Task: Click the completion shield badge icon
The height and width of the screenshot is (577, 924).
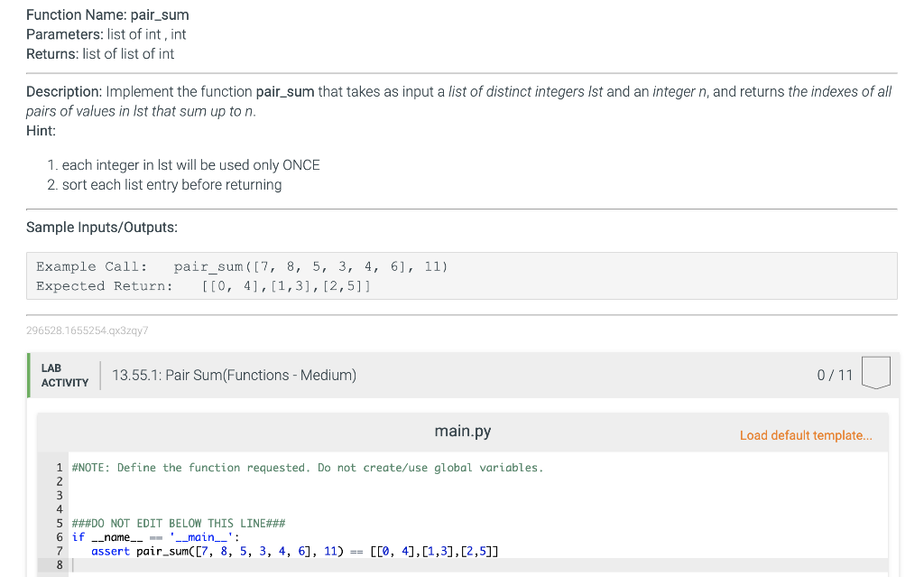Action: coord(874,373)
